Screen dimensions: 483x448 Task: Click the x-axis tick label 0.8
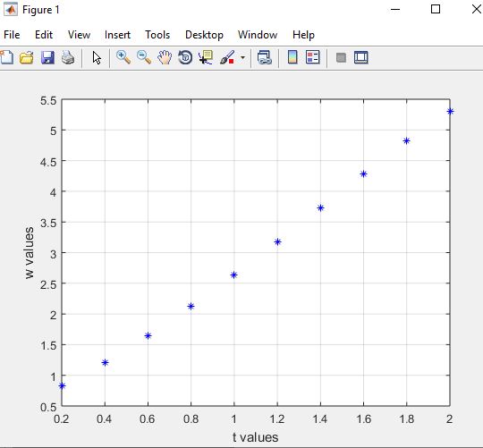[191, 419]
